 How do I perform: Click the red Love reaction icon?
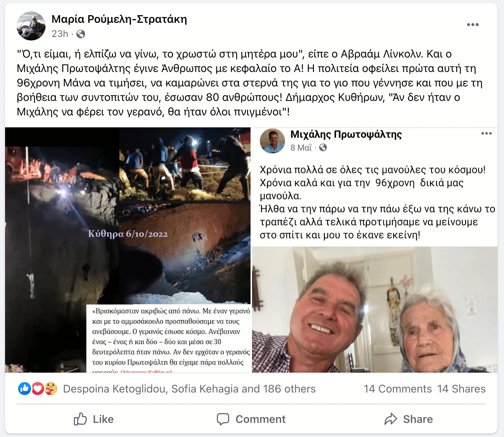[38, 389]
